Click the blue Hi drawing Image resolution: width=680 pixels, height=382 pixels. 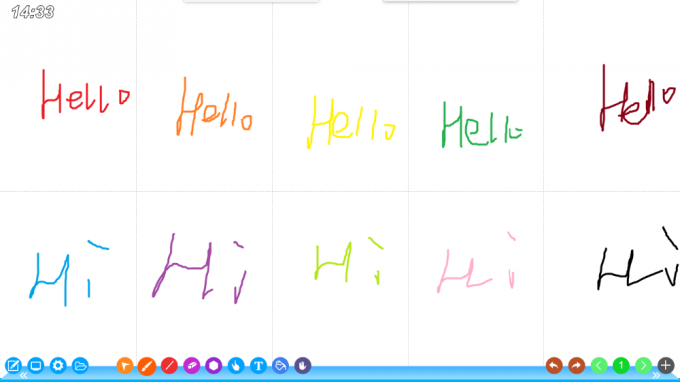pyautogui.click(x=69, y=273)
